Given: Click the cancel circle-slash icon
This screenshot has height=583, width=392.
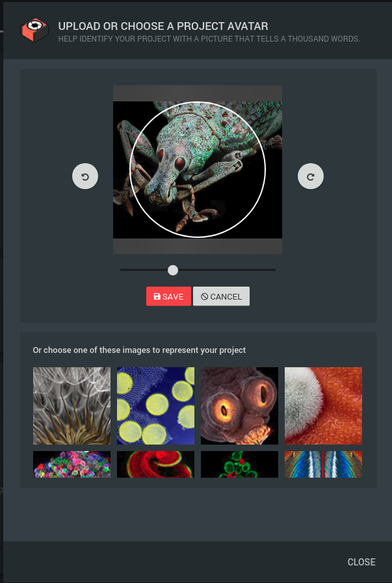Looking at the screenshot, I should [204, 296].
